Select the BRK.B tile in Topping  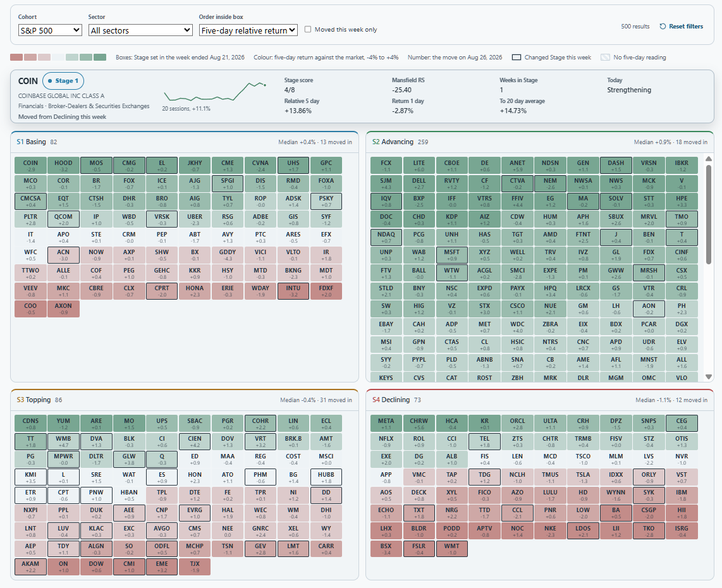tap(293, 441)
